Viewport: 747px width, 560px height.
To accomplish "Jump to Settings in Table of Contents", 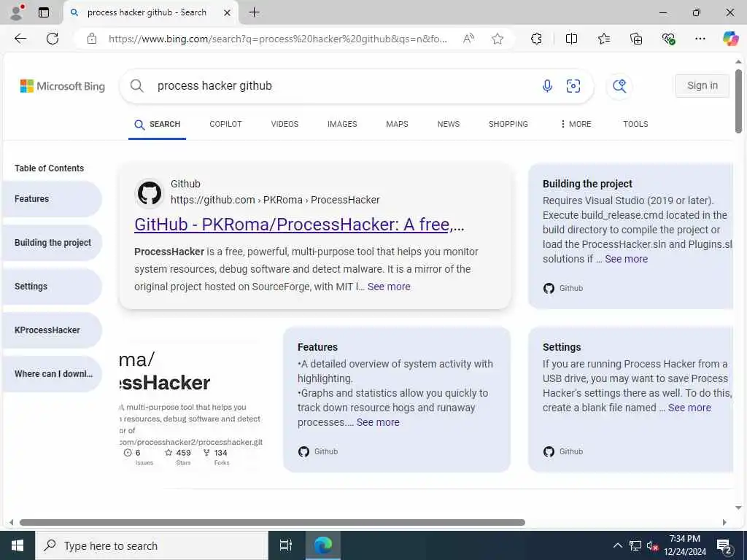I will tap(52, 287).
